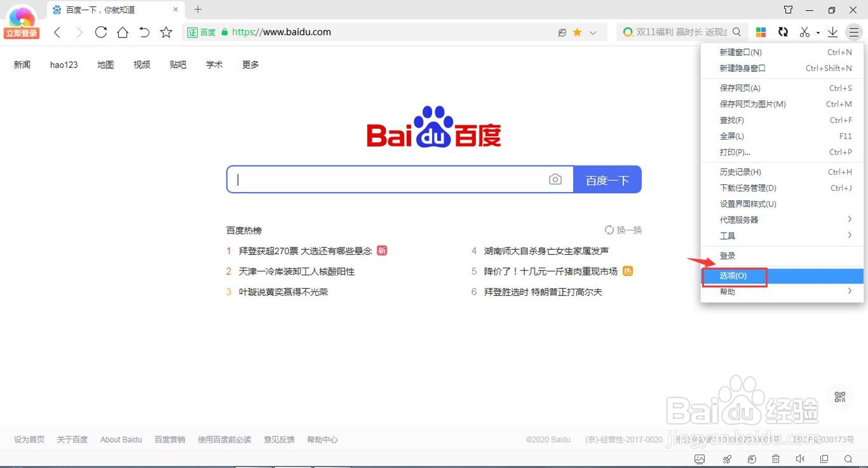Open the skin shirt icon in title bar
The width and height of the screenshot is (868, 468).
(x=789, y=10)
